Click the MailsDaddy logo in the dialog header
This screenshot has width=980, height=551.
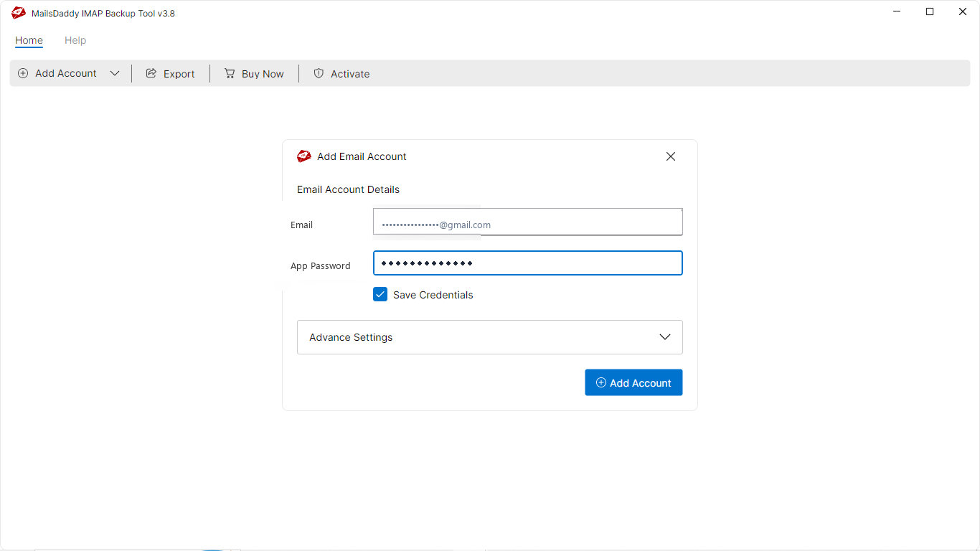point(304,156)
